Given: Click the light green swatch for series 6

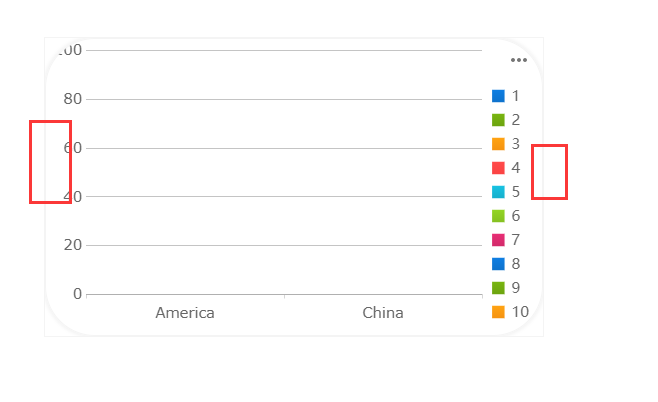Looking at the screenshot, I should 498,216.
